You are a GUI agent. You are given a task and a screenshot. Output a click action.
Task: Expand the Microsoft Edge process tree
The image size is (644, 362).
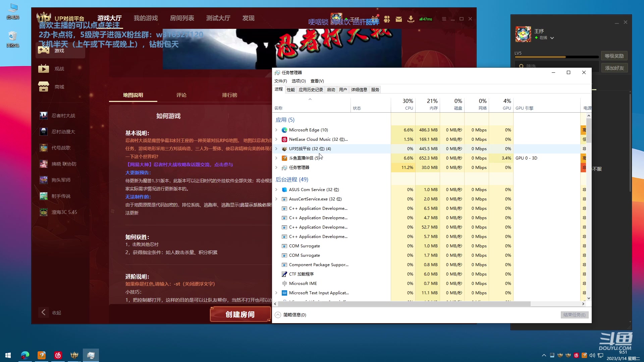276,129
